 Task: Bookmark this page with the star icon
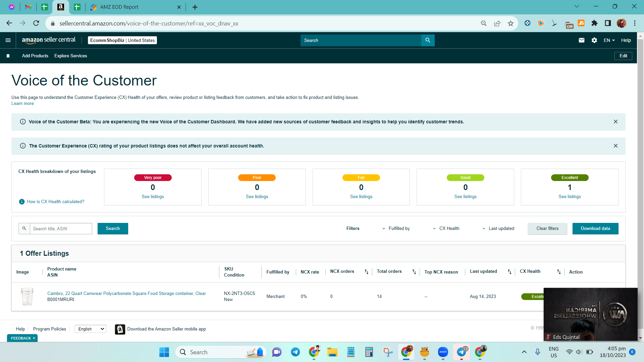(x=511, y=23)
